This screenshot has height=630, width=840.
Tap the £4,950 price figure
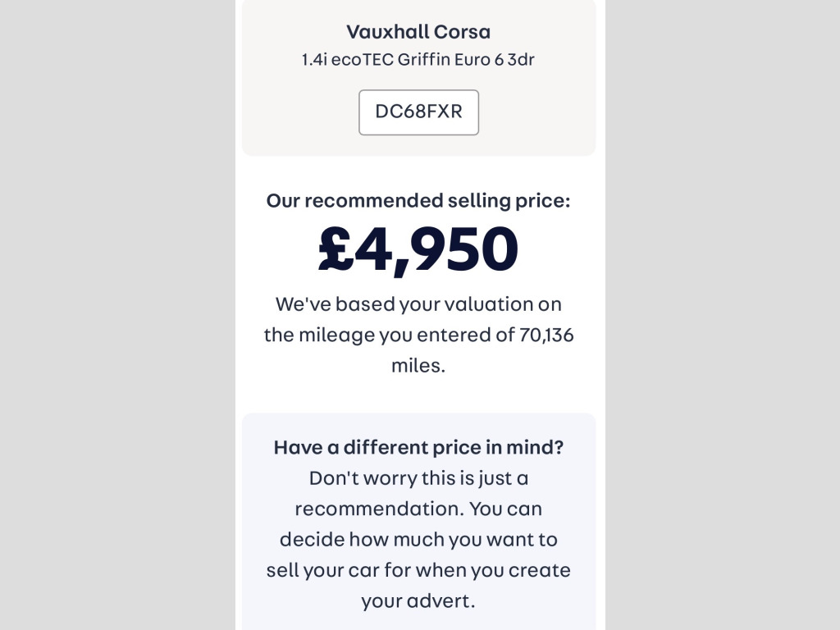(418, 250)
